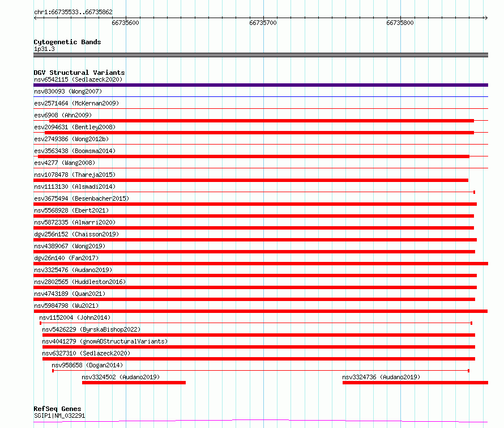
Task: Select the SGIP1|NM_032291 gene label
Action: tap(59, 416)
